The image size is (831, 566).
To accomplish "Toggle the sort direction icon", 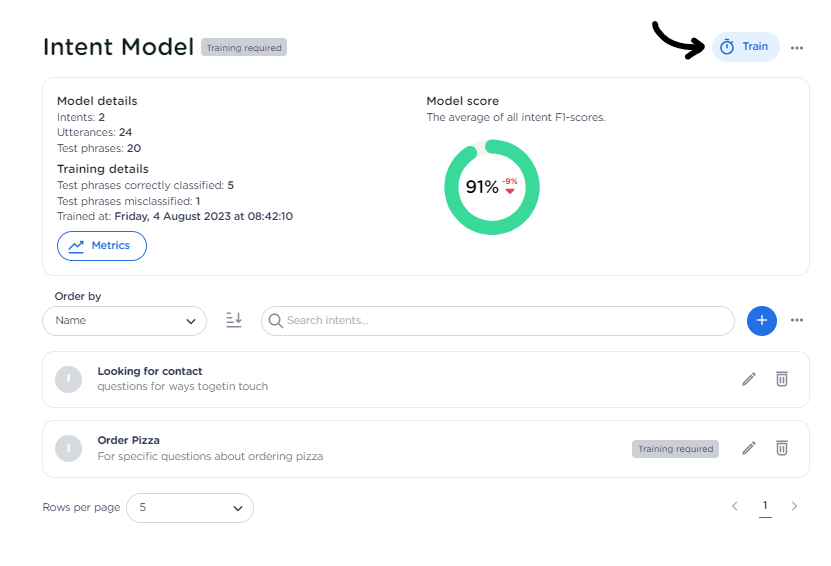I will point(234,320).
